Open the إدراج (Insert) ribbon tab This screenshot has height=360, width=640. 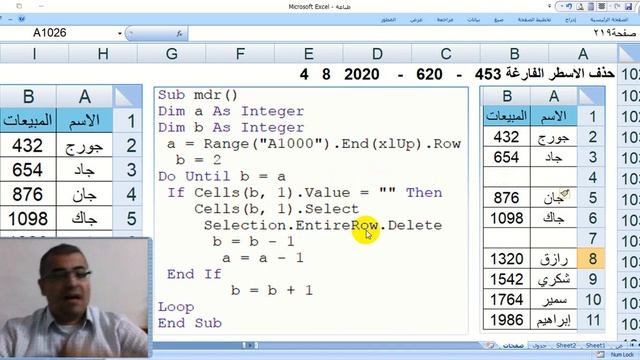(x=570, y=20)
